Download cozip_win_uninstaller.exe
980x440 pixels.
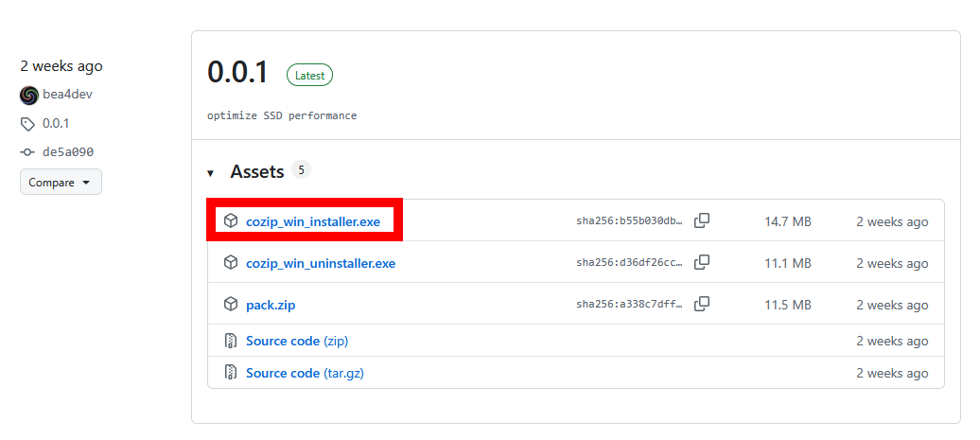[x=320, y=263]
